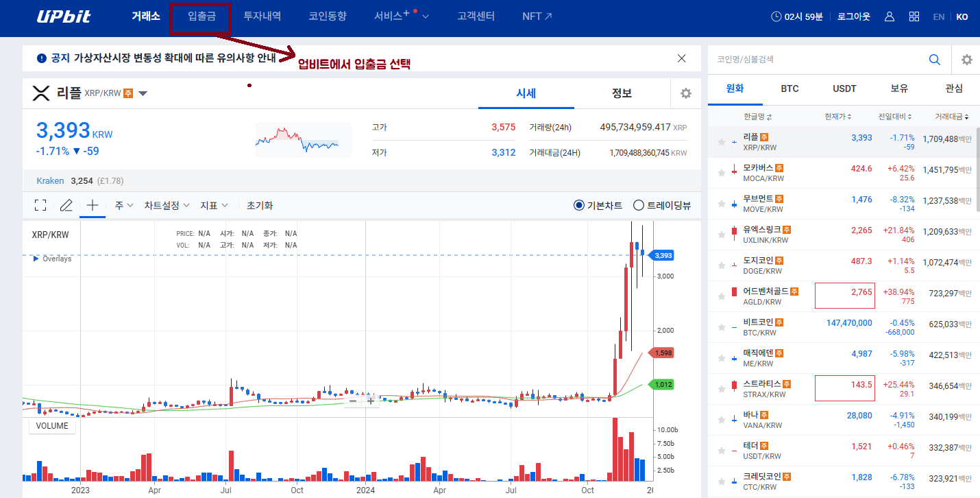
Task: Switch to 시세 tab
Action: [526, 94]
